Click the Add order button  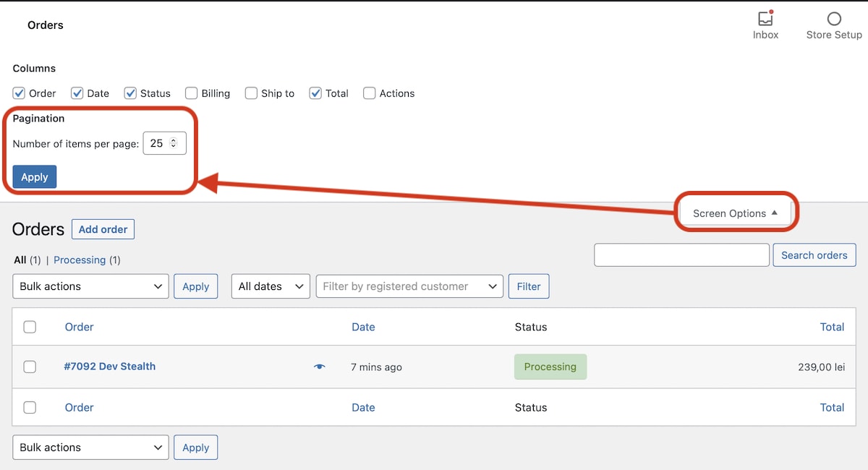coord(103,229)
